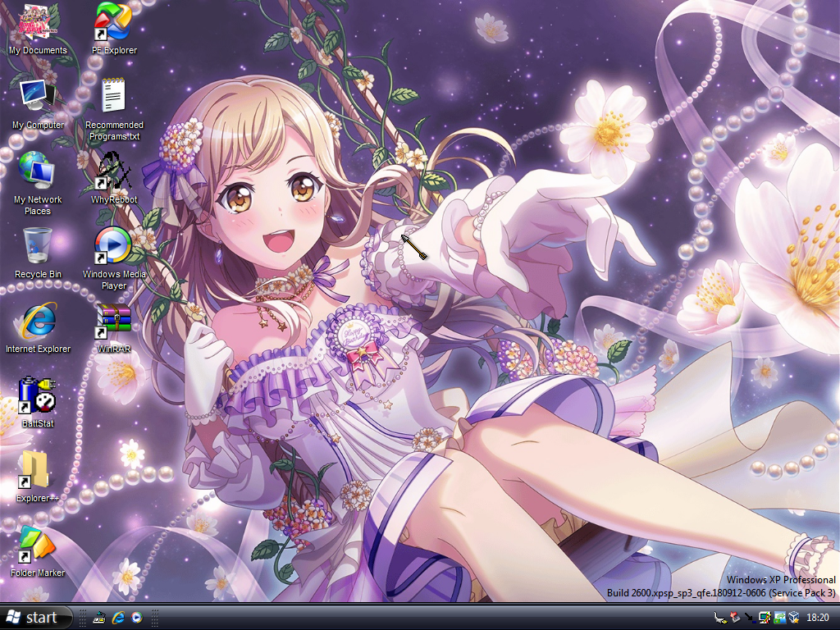Select My Network Places icon

[x=38, y=184]
